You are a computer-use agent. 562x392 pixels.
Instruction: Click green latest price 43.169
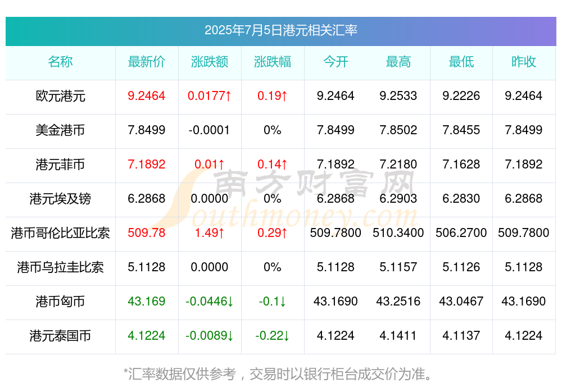click(146, 301)
